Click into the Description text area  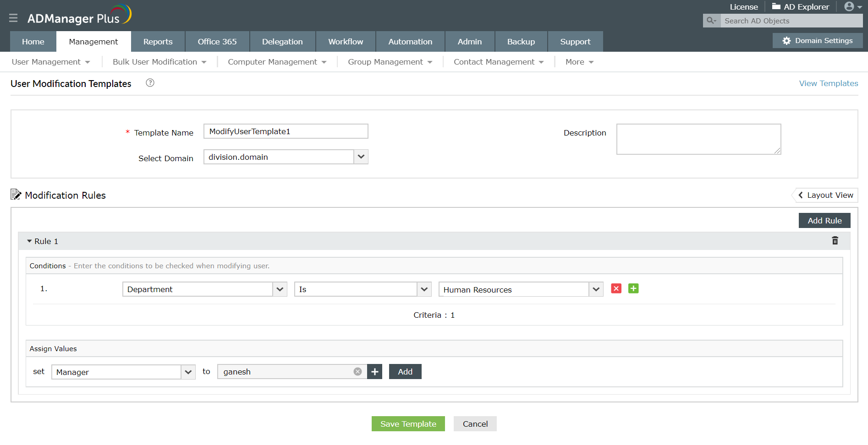pyautogui.click(x=699, y=139)
